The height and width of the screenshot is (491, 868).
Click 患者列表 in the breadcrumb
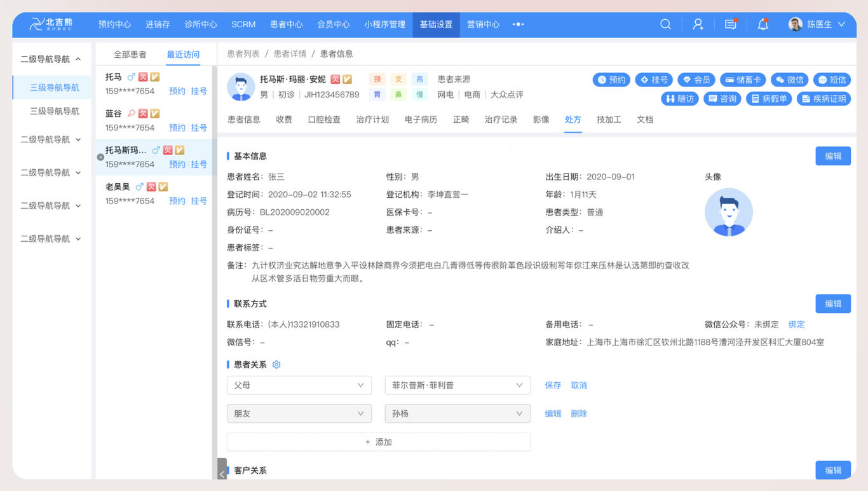243,54
